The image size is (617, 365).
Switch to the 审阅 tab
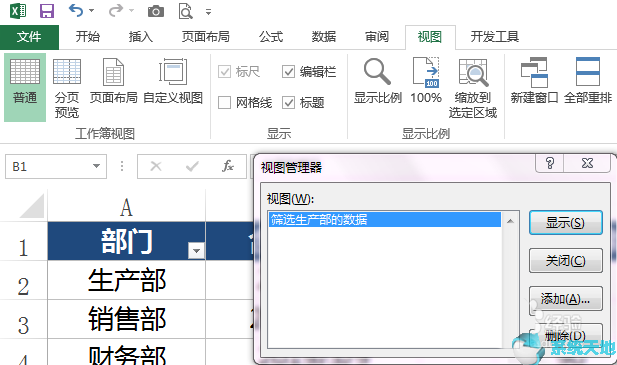377,37
